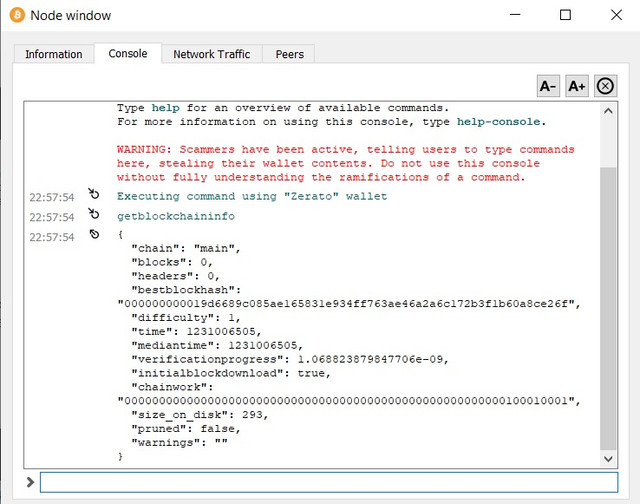
Task: Switch to the Information tab
Action: click(x=53, y=54)
